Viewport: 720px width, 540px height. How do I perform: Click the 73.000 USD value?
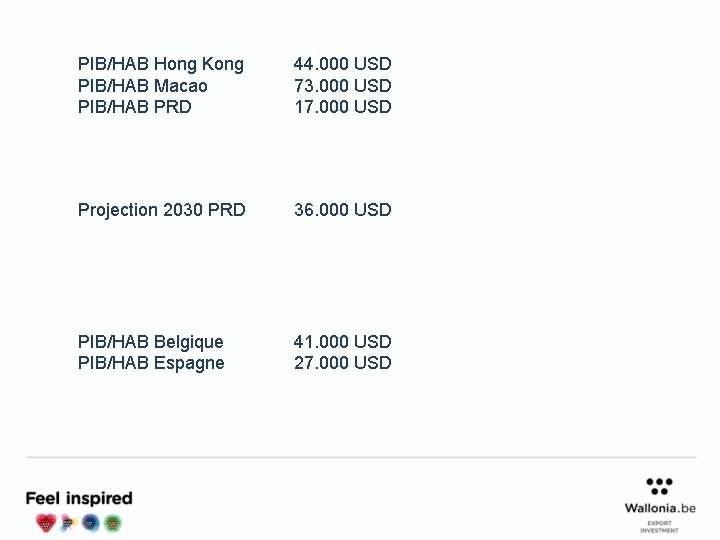(343, 86)
